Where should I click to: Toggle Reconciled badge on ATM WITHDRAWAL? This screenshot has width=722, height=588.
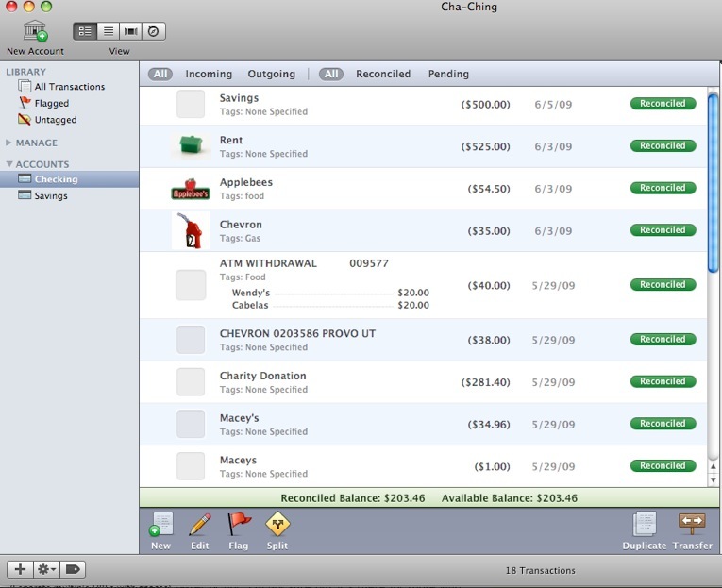pyautogui.click(x=663, y=284)
